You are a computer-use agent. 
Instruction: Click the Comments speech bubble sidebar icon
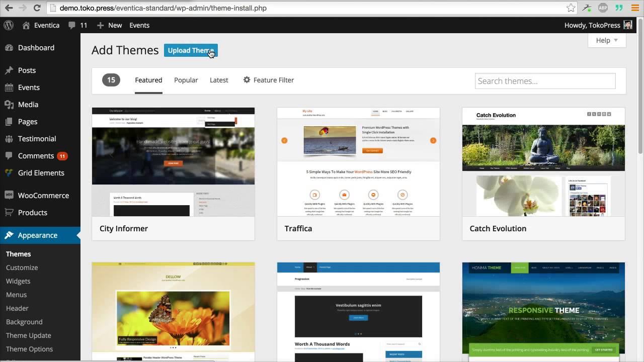[9, 156]
